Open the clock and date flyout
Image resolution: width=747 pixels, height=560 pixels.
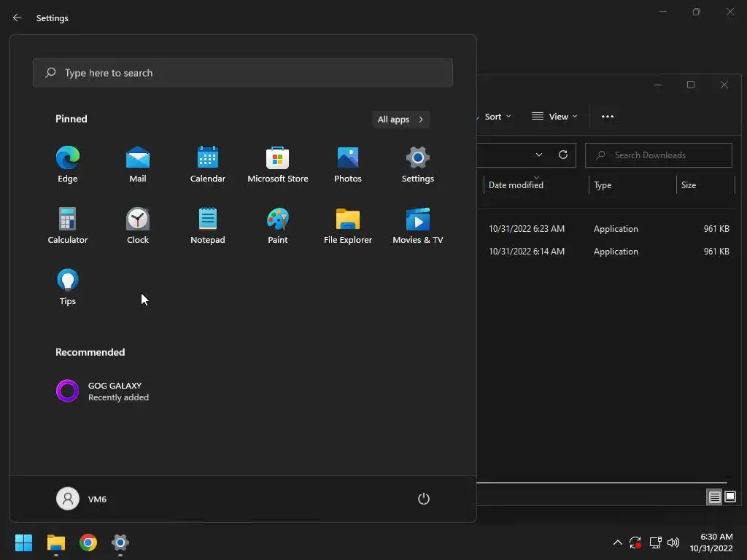coord(711,542)
